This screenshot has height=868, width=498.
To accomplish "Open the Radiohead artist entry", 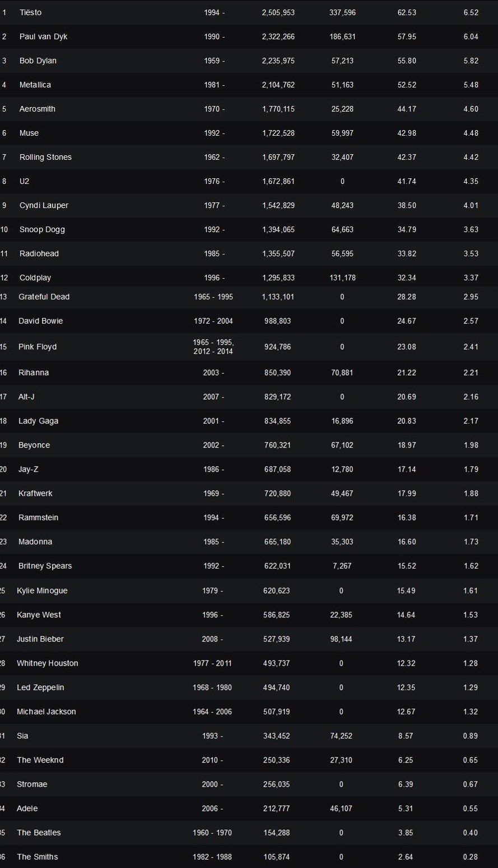I will [x=39, y=253].
